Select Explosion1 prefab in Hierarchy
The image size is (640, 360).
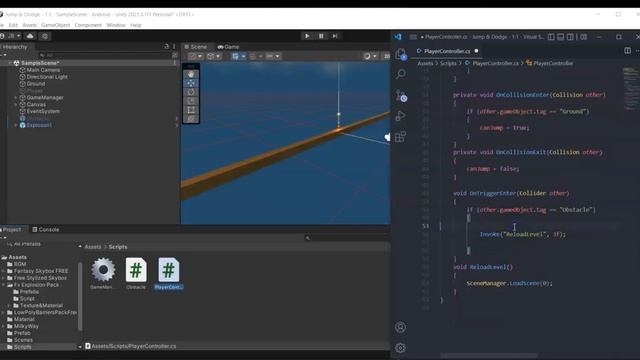(39, 125)
